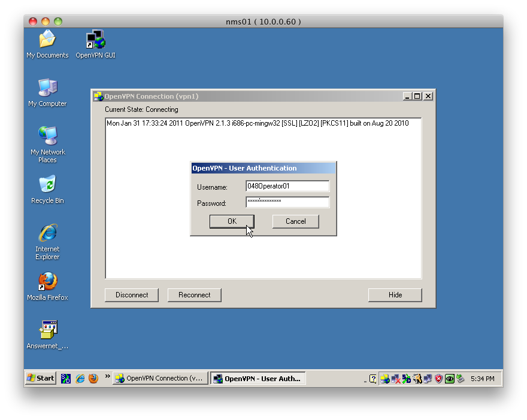Switch to OpenVPN Connection taskbar button

coord(160,378)
